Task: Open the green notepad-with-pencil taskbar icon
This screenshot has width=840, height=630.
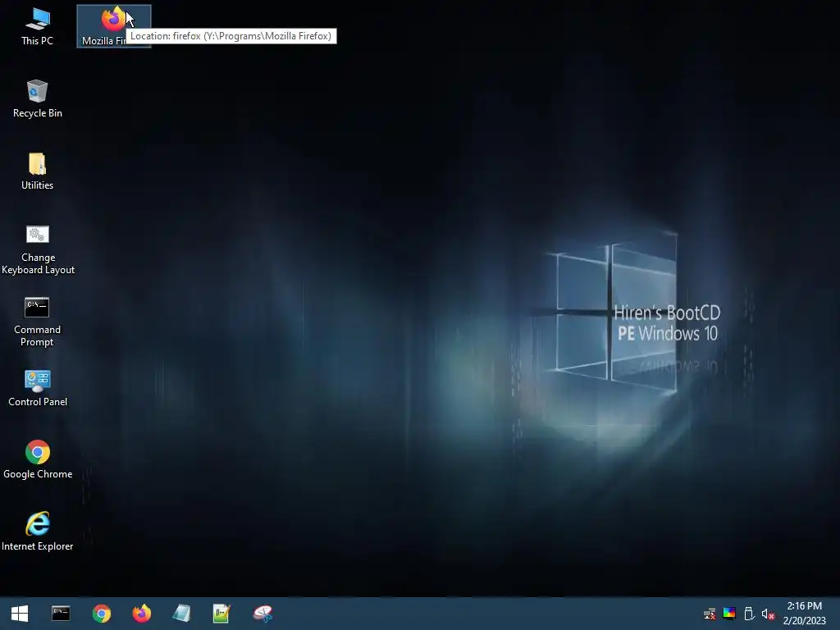Action: [221, 614]
